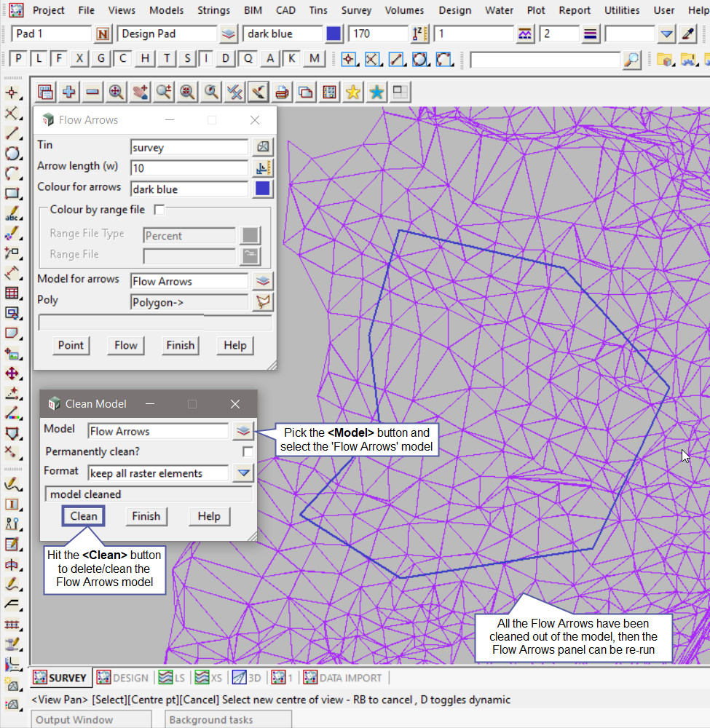Click the search magnifier icon in top toolbar
710x728 pixels.
[x=631, y=60]
